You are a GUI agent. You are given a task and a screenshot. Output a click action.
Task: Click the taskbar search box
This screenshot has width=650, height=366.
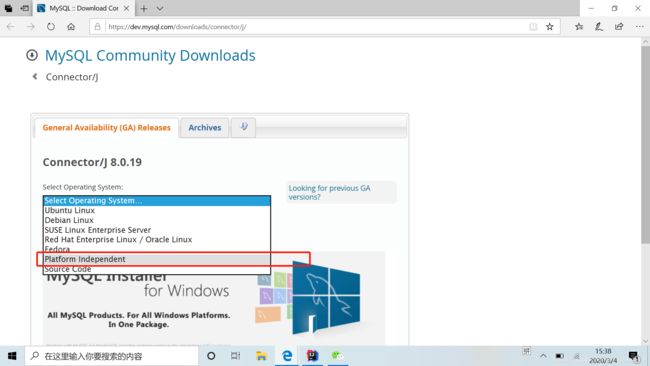coord(111,356)
